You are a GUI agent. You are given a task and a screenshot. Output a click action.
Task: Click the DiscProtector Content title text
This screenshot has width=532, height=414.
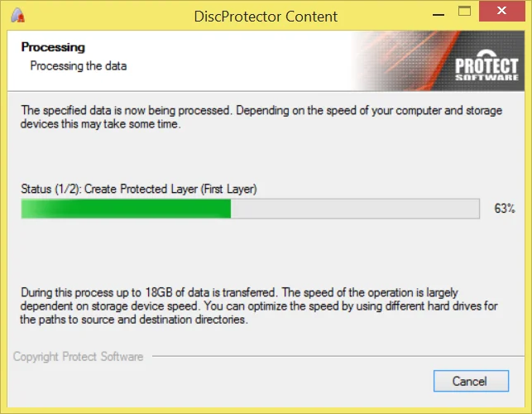pyautogui.click(x=266, y=17)
